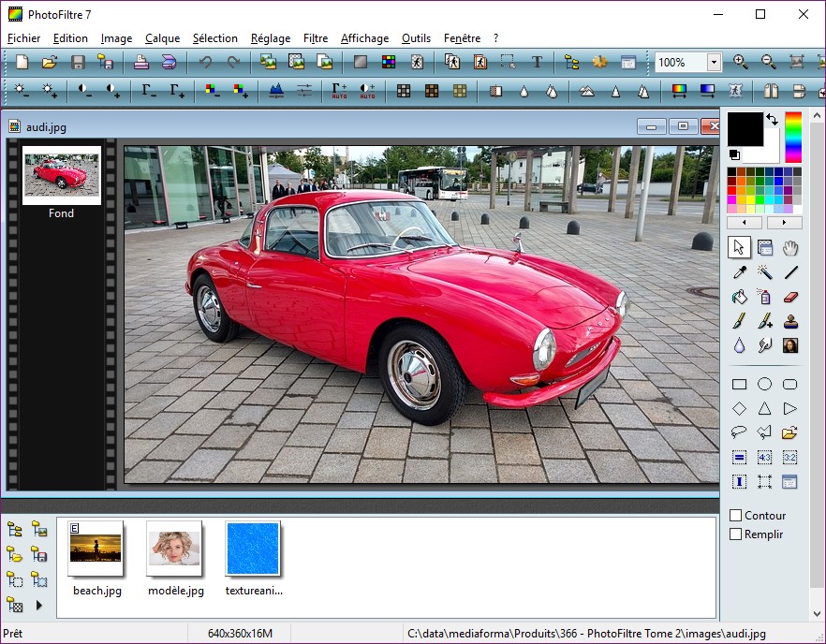Tick the Remplir checkbox

(x=736, y=534)
